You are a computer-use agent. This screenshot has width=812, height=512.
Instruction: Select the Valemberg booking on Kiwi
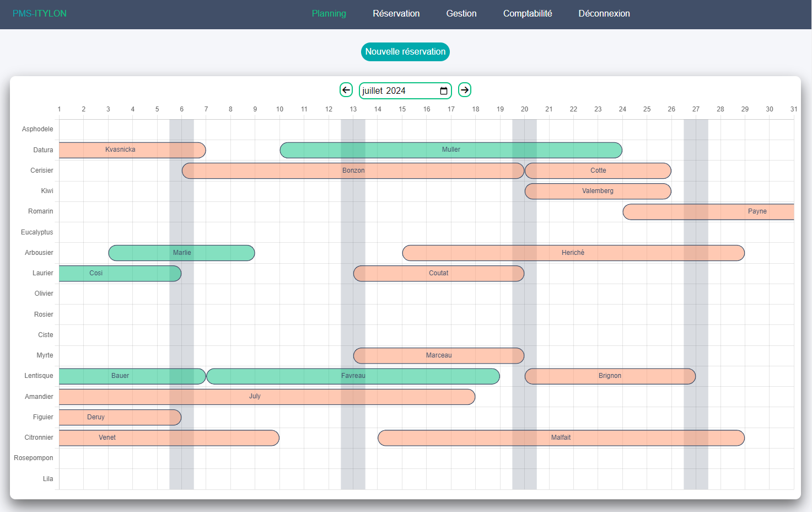click(x=598, y=191)
